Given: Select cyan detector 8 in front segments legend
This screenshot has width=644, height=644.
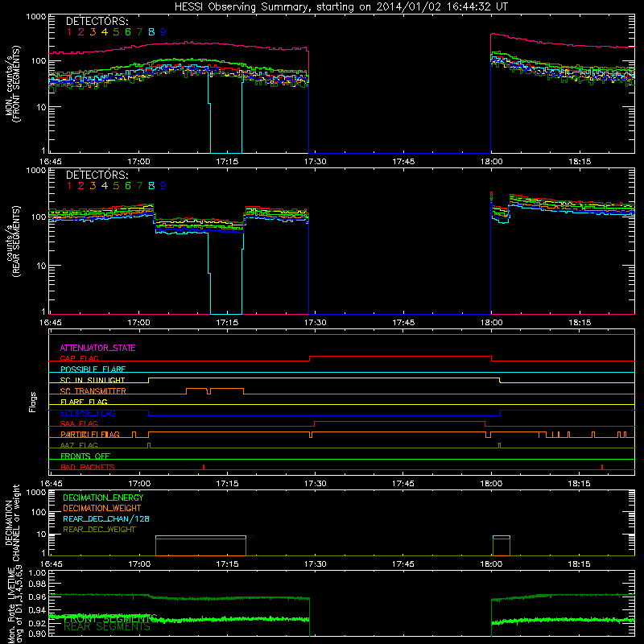Looking at the screenshot, I should point(151,32).
